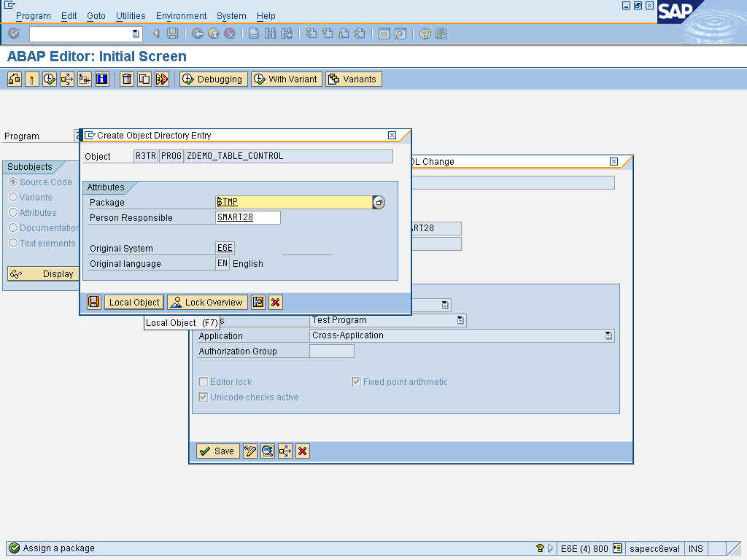Viewport: 747px width, 560px height.
Task: Click the Original System field E6E
Action: tap(225, 248)
